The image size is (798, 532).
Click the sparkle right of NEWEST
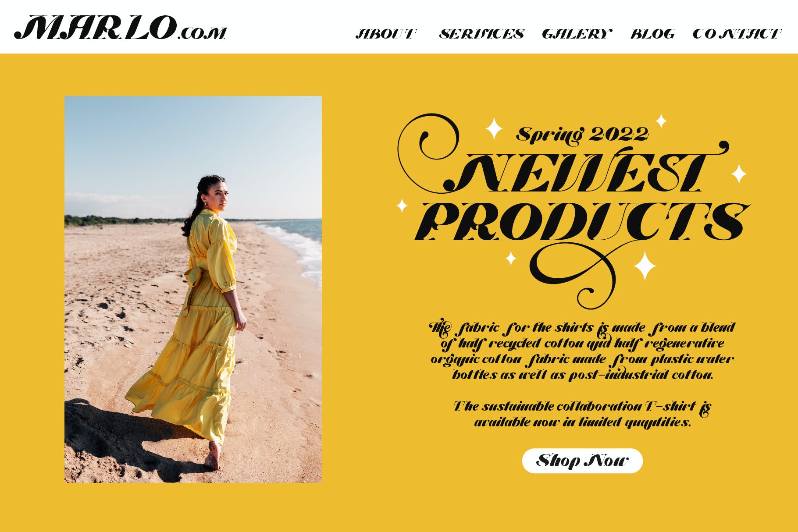point(739,174)
